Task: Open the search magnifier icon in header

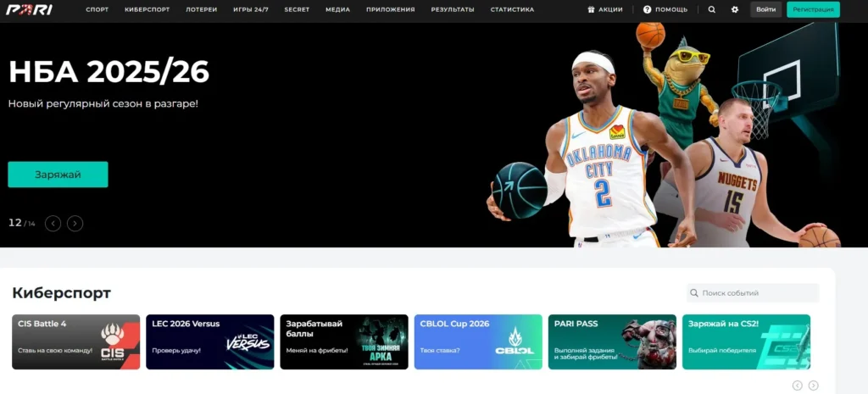Action: pyautogui.click(x=711, y=9)
